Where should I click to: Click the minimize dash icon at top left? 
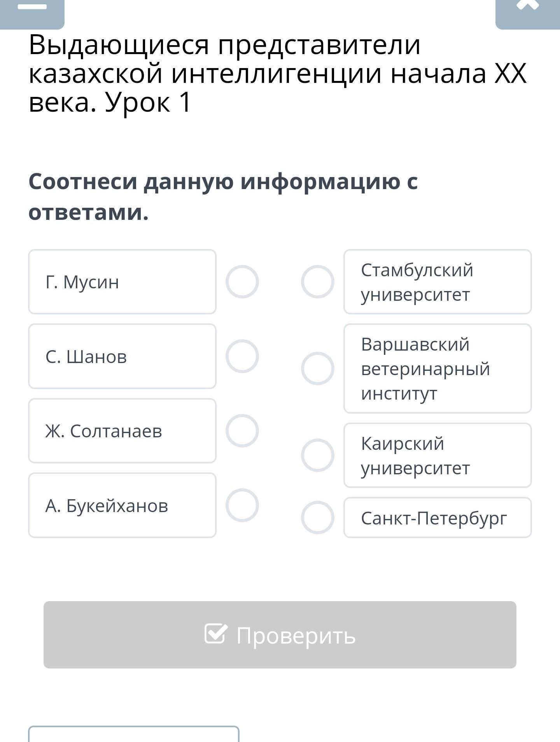(x=32, y=8)
